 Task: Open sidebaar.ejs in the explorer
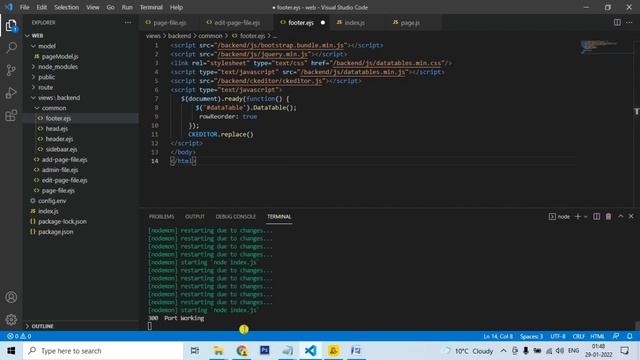61,149
